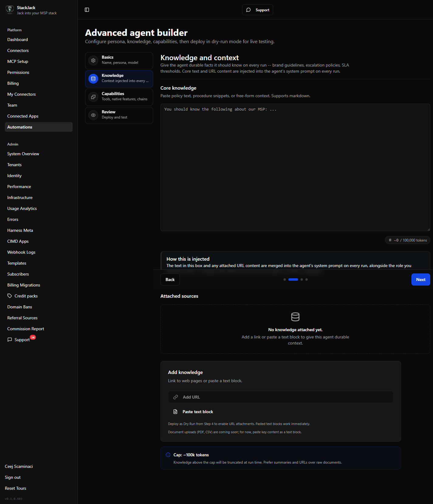
Task: Click the Cap info icon
Action: coord(168,455)
